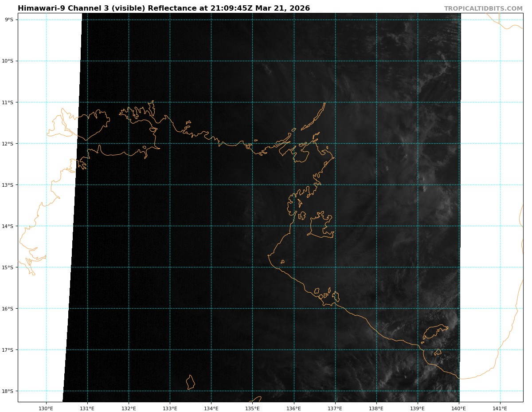
Task: Click the 141°E longitude axis label
Action: pyautogui.click(x=500, y=408)
